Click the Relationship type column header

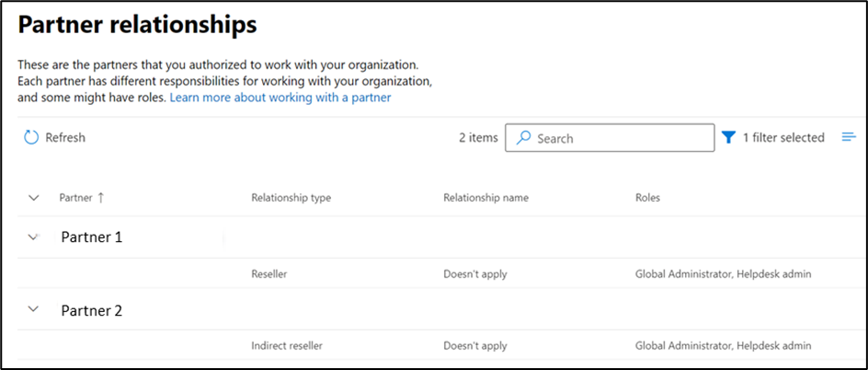click(x=291, y=198)
